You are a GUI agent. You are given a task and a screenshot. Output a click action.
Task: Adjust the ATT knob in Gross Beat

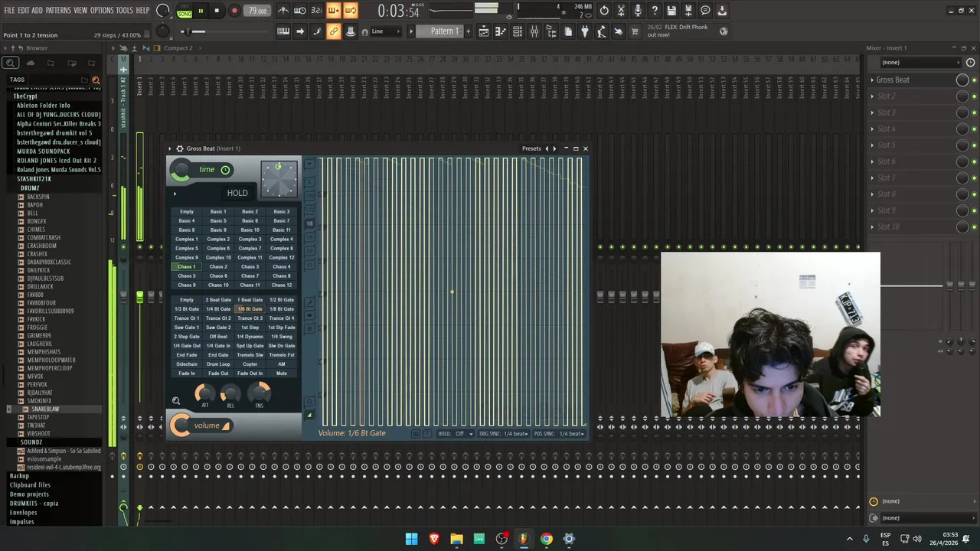(204, 393)
